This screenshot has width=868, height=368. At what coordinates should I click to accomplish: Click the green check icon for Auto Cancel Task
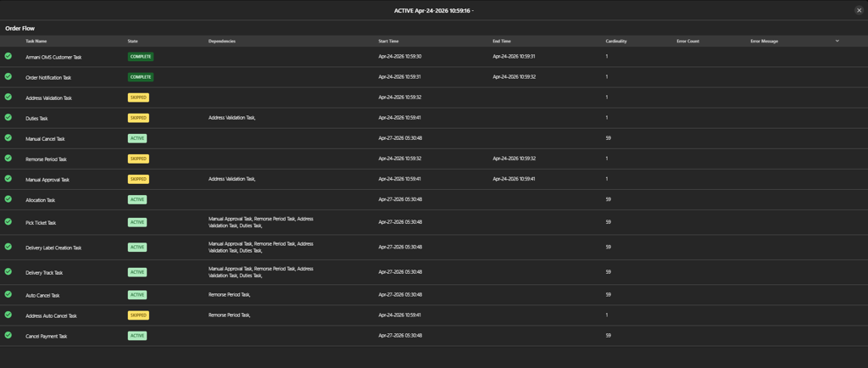point(8,294)
